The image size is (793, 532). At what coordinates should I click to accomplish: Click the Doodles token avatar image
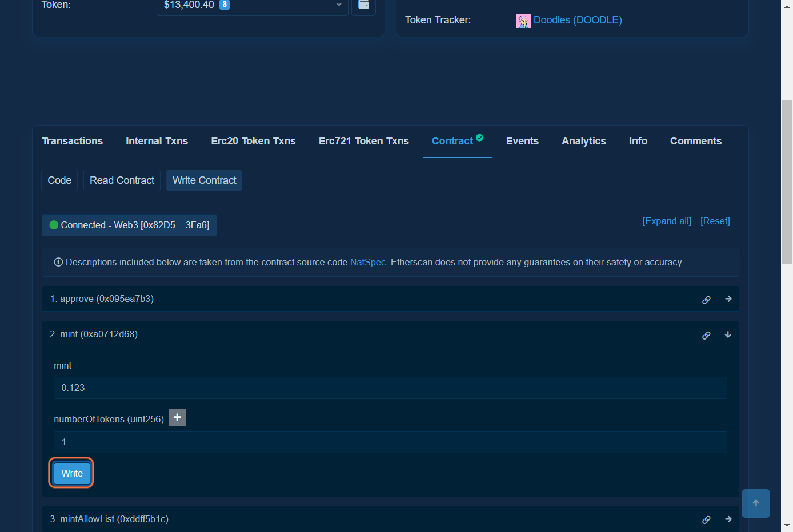point(523,21)
